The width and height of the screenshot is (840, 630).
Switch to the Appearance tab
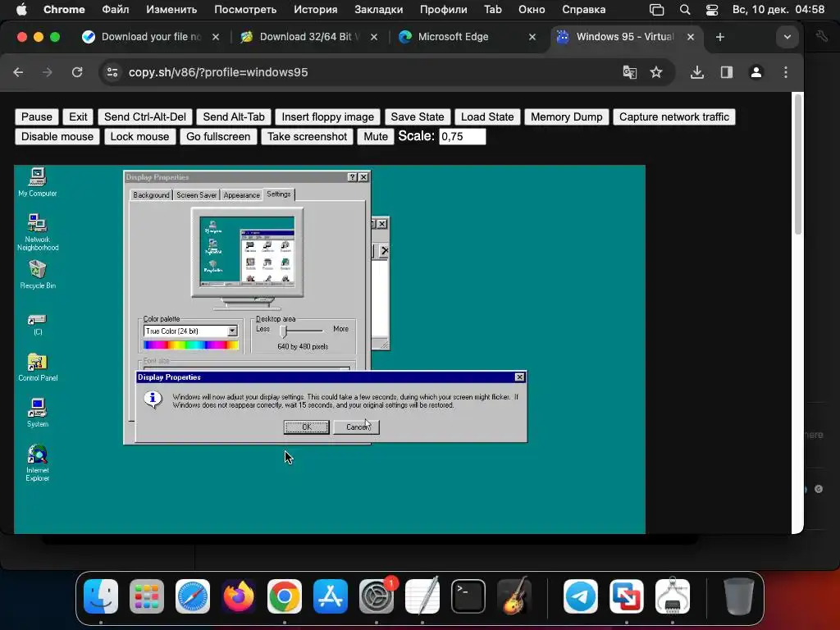[x=242, y=195]
